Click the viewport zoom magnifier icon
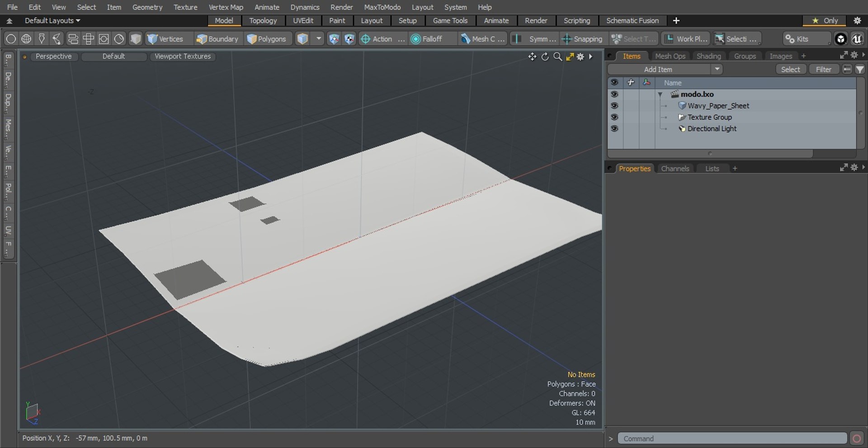Viewport: 868px width, 448px height. pyautogui.click(x=558, y=57)
